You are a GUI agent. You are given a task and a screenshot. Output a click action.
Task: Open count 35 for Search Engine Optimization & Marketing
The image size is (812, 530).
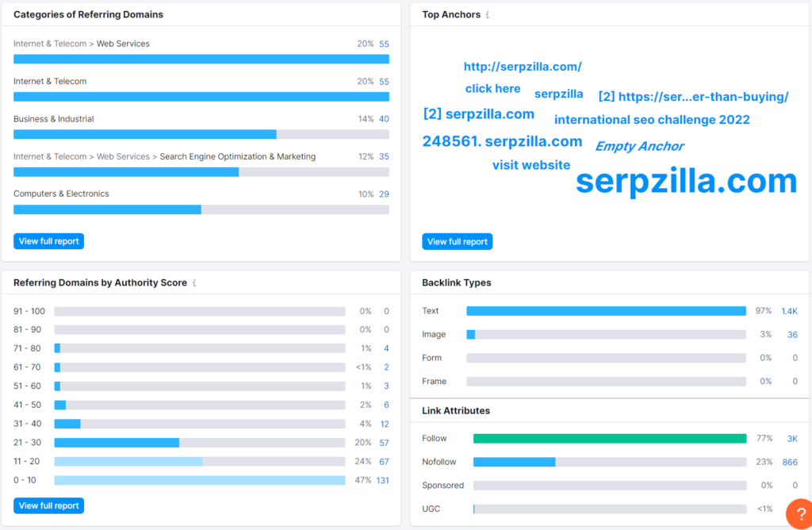click(384, 156)
